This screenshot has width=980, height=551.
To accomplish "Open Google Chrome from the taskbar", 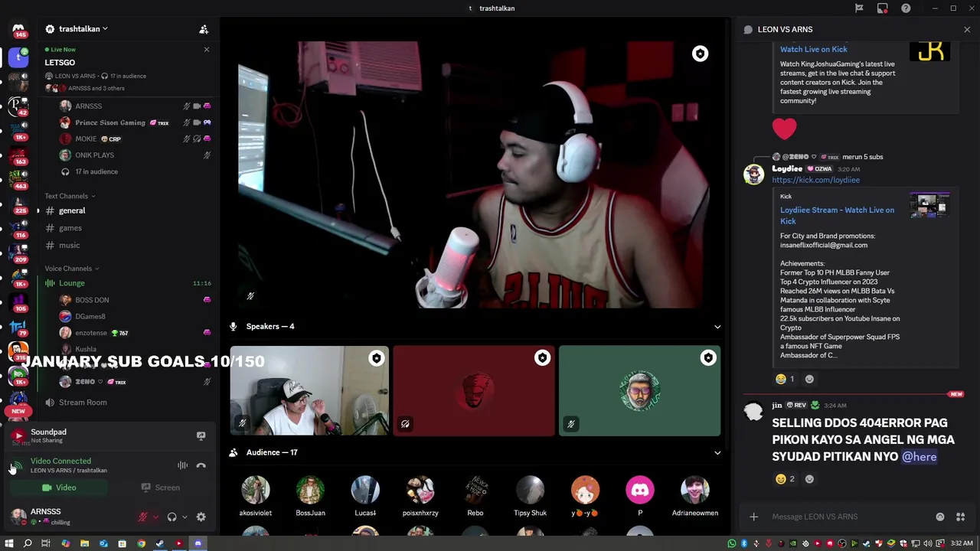I will click(x=141, y=544).
